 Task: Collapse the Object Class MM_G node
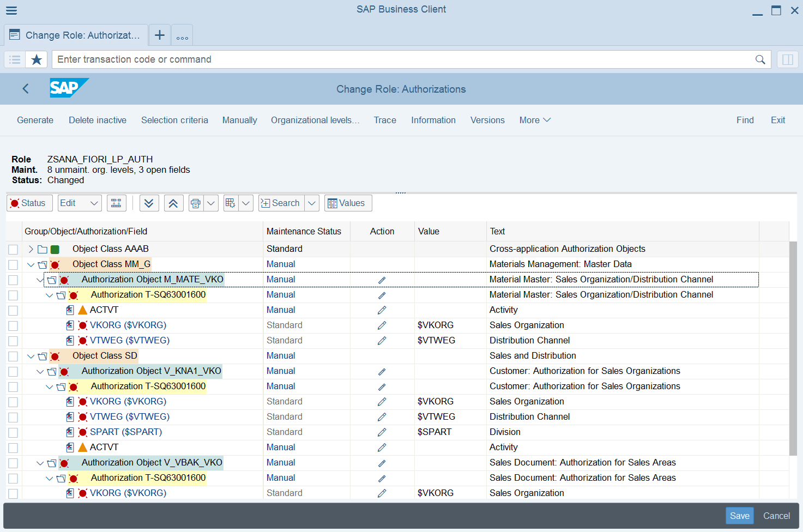31,264
